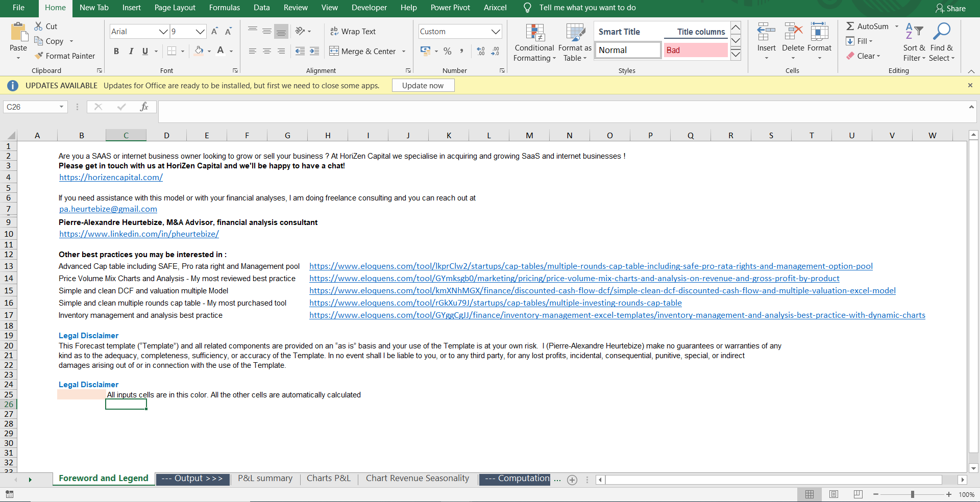Toggle Center horizontal alignment

266,51
